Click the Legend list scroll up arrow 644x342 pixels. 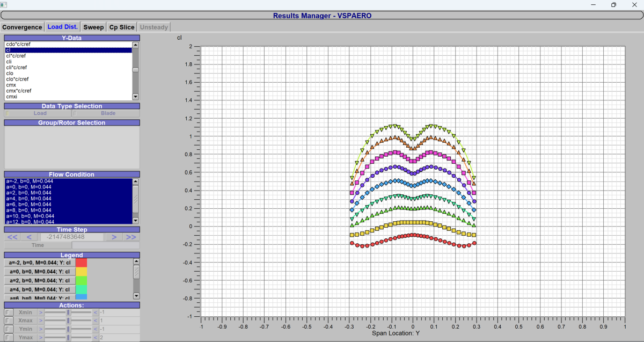click(x=136, y=262)
